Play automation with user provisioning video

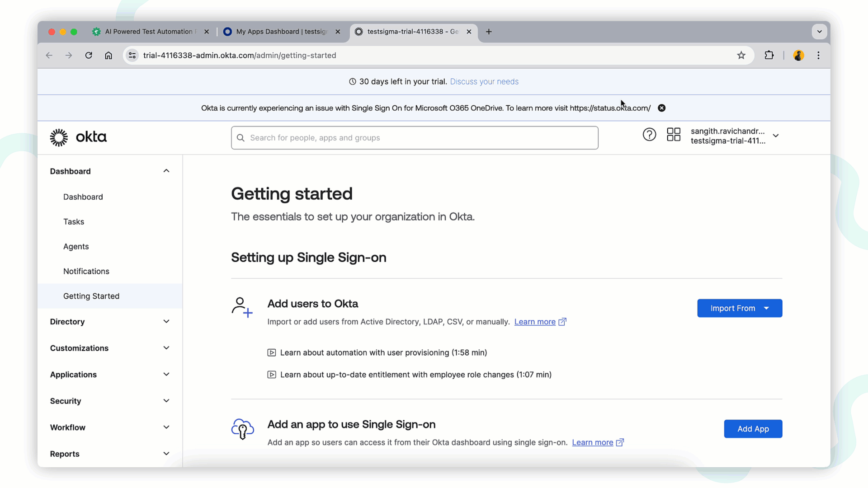point(383,352)
